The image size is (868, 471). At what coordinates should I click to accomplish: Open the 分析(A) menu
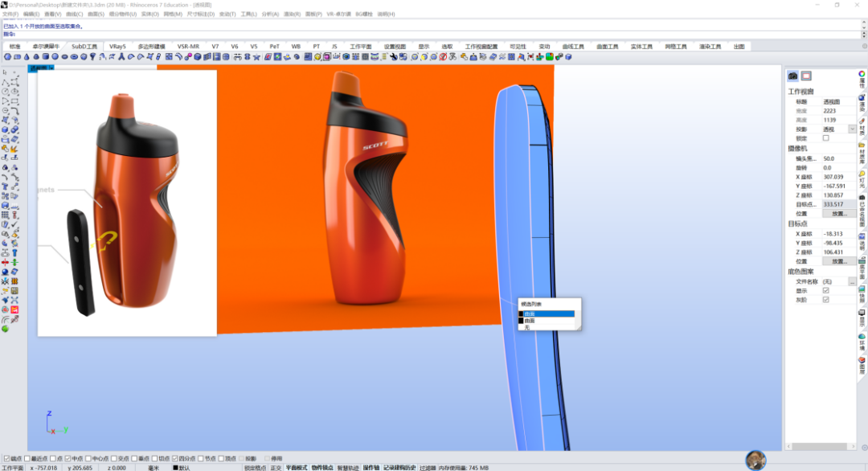tap(269, 14)
